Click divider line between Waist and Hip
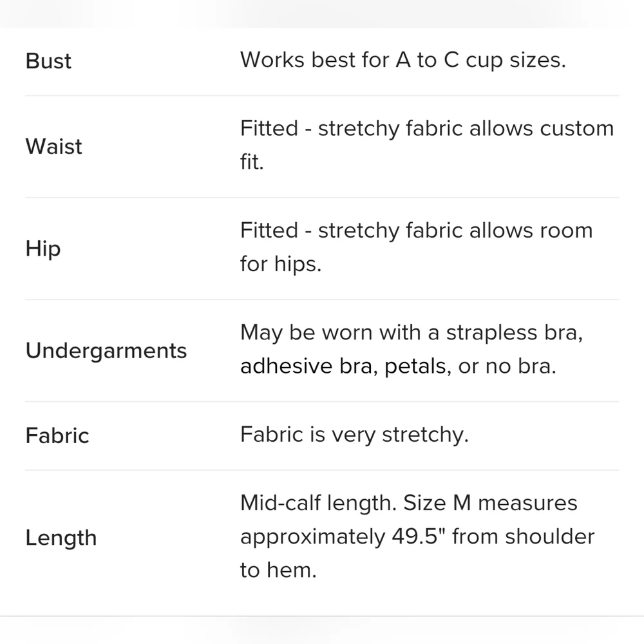Viewport: 644px width, 644px height. [322, 197]
